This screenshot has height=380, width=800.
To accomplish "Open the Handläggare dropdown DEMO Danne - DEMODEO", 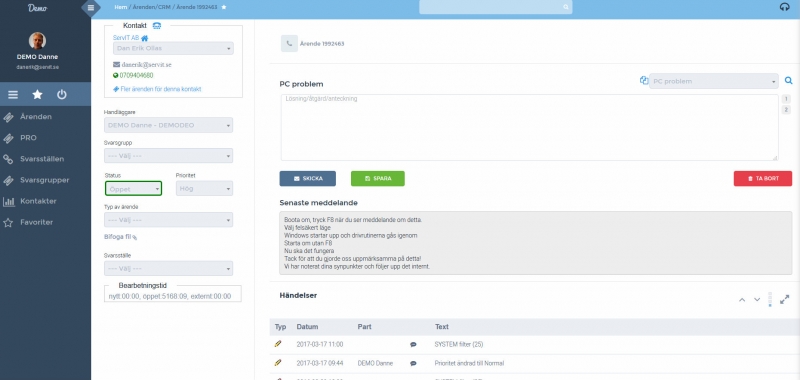I will point(168,125).
